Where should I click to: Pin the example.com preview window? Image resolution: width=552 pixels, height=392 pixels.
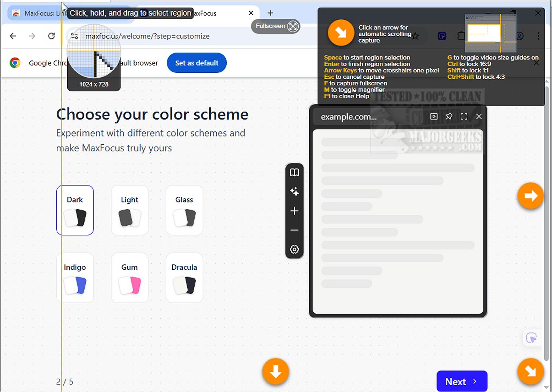point(449,117)
